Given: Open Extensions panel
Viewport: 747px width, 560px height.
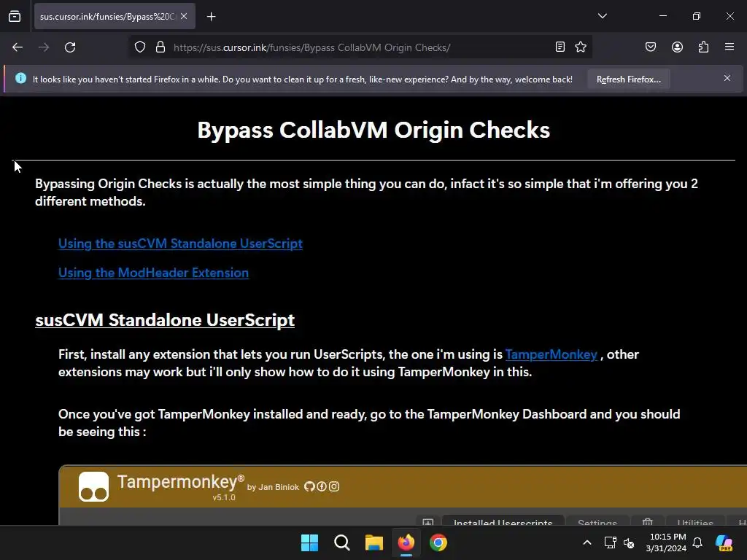Looking at the screenshot, I should click(x=703, y=47).
